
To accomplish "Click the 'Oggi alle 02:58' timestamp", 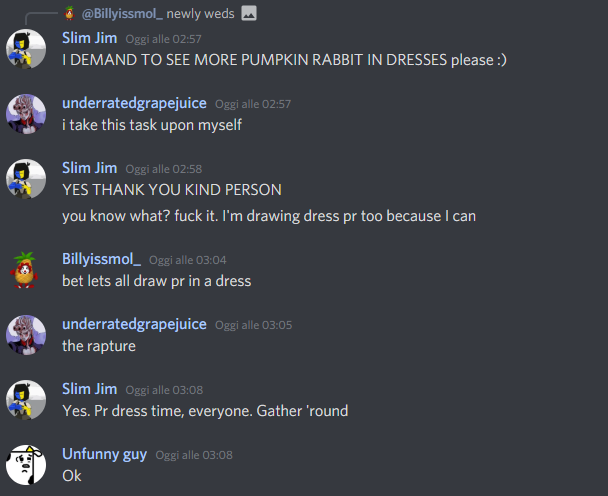I will [x=164, y=169].
